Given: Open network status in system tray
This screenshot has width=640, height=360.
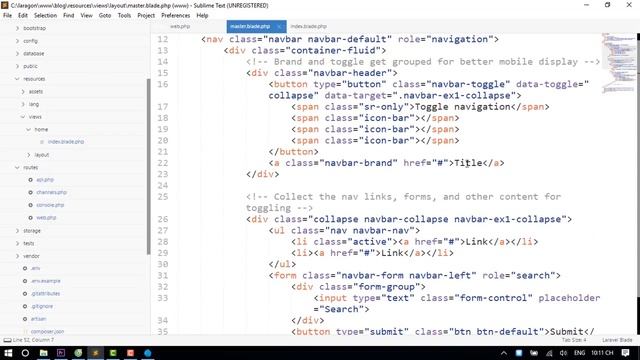Looking at the screenshot, I should pos(549,353).
